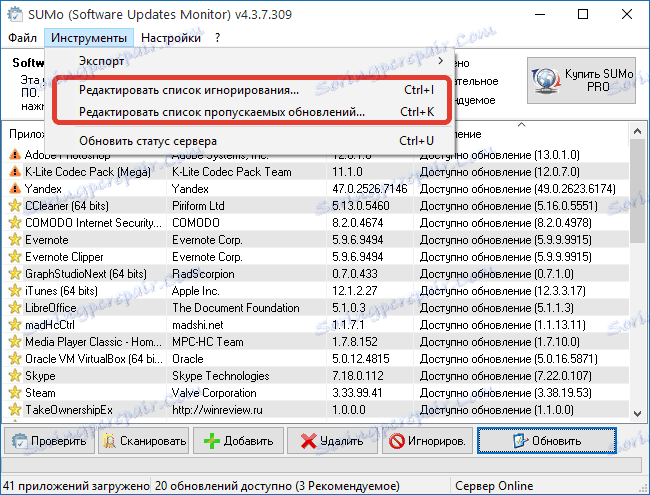Click 41 приложений загружено status text

76,485
